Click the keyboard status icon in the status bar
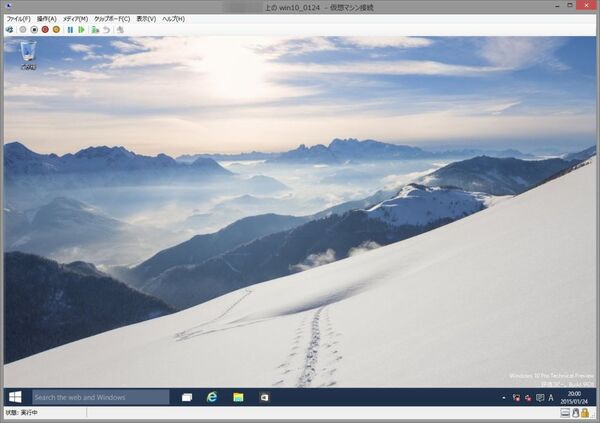Image resolution: width=600 pixels, height=423 pixels. [565, 413]
